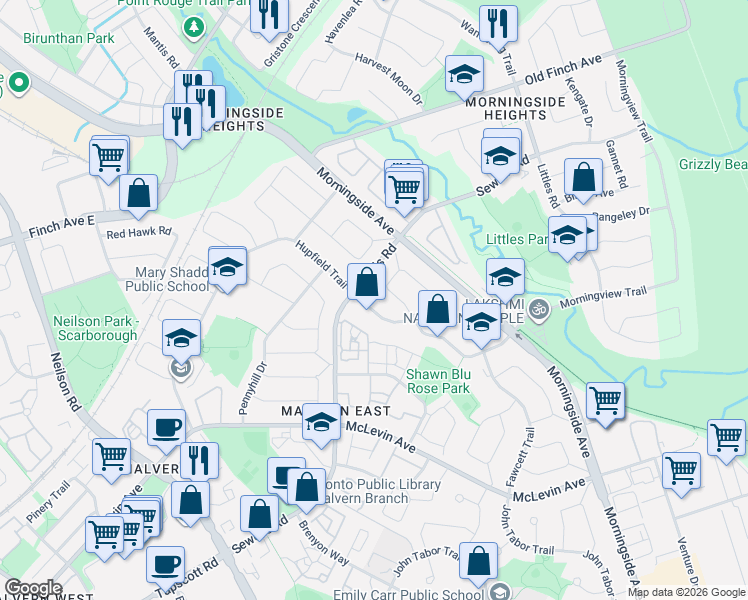Click the Red Hawk Rd label
This screenshot has width=748, height=600.
point(139,233)
